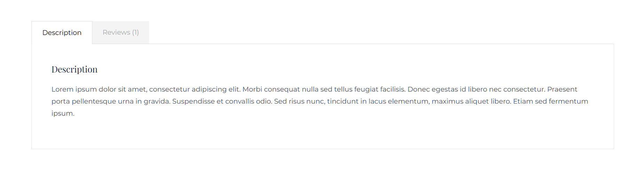This screenshot has width=644, height=177.
Task: Click the words "dolor sit amet"
Action: (x=123, y=89)
